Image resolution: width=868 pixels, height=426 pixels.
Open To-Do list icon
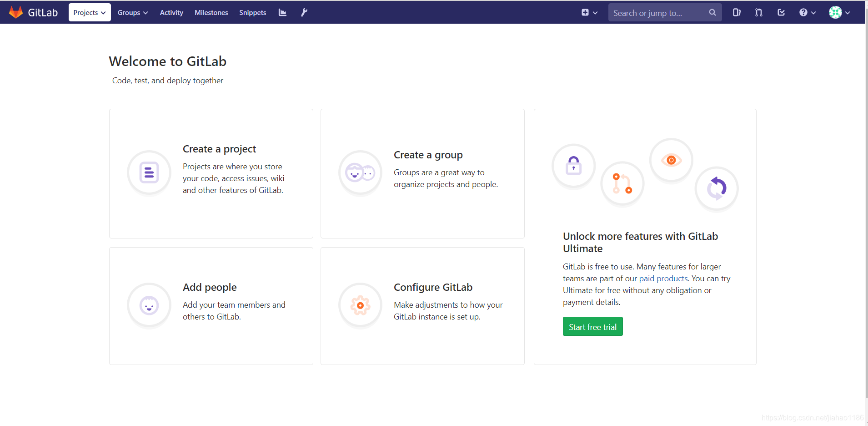point(781,13)
